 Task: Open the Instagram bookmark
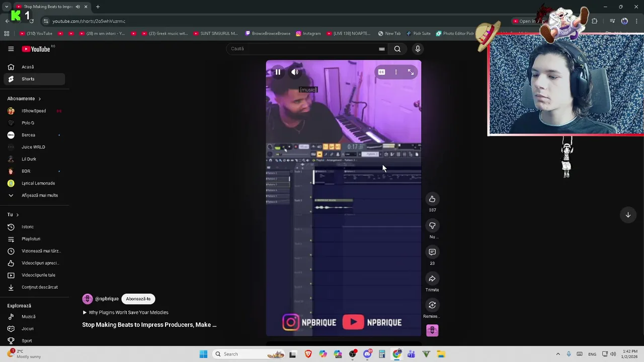pos(308,34)
